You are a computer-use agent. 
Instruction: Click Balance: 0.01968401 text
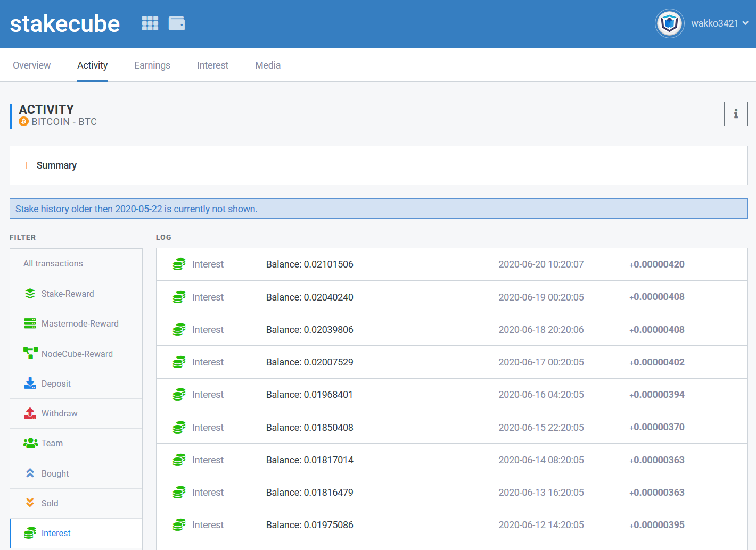(310, 395)
